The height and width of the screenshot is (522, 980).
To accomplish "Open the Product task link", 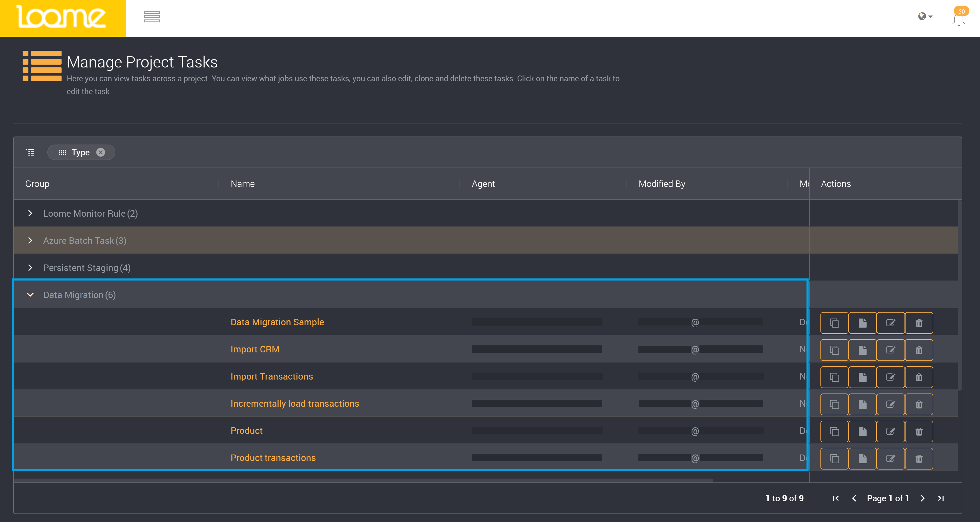I will click(x=246, y=431).
